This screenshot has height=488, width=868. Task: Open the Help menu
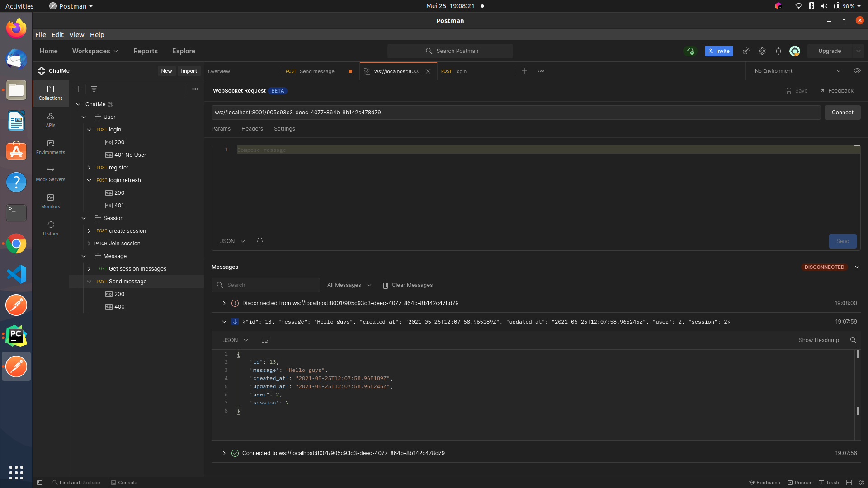coord(97,35)
